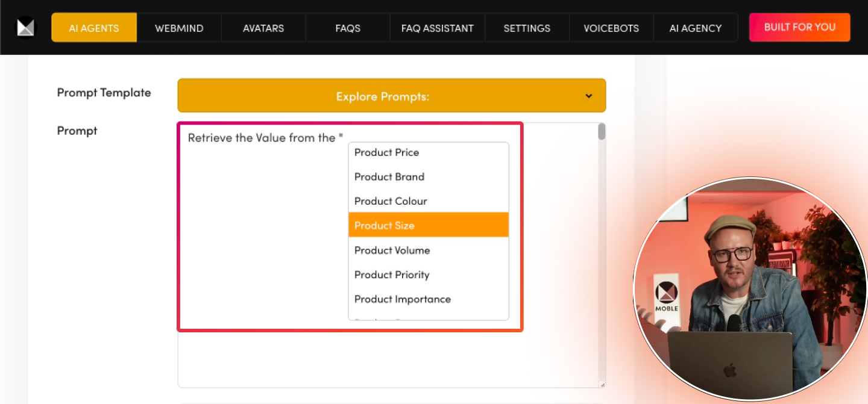868x404 pixels.
Task: Open the FAQs tab
Action: click(348, 28)
